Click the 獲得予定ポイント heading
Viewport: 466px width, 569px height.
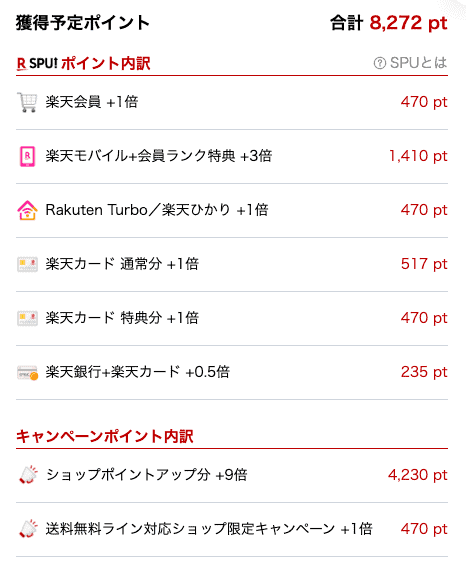pyautogui.click(x=83, y=22)
